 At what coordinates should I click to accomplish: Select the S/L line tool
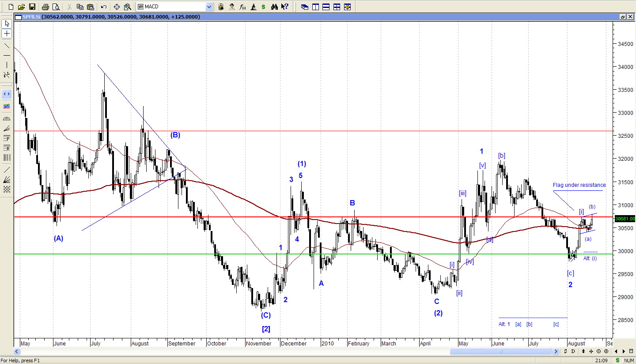click(7, 75)
